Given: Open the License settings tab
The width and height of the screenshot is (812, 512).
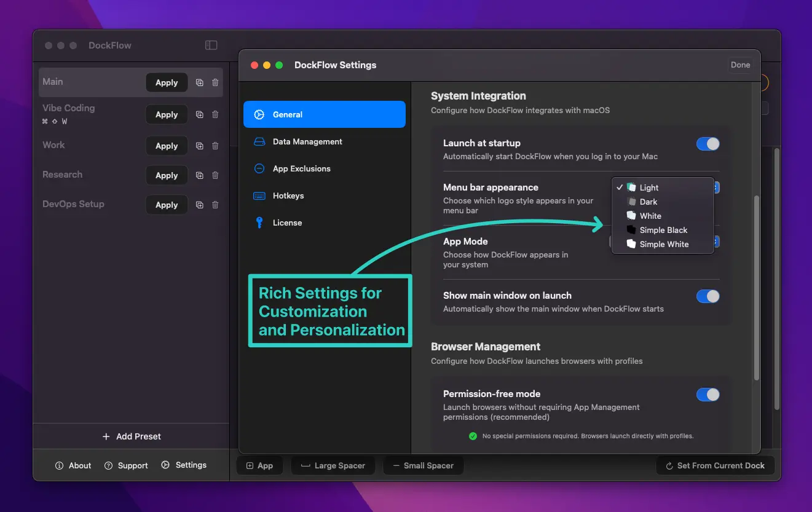Looking at the screenshot, I should click(325, 223).
